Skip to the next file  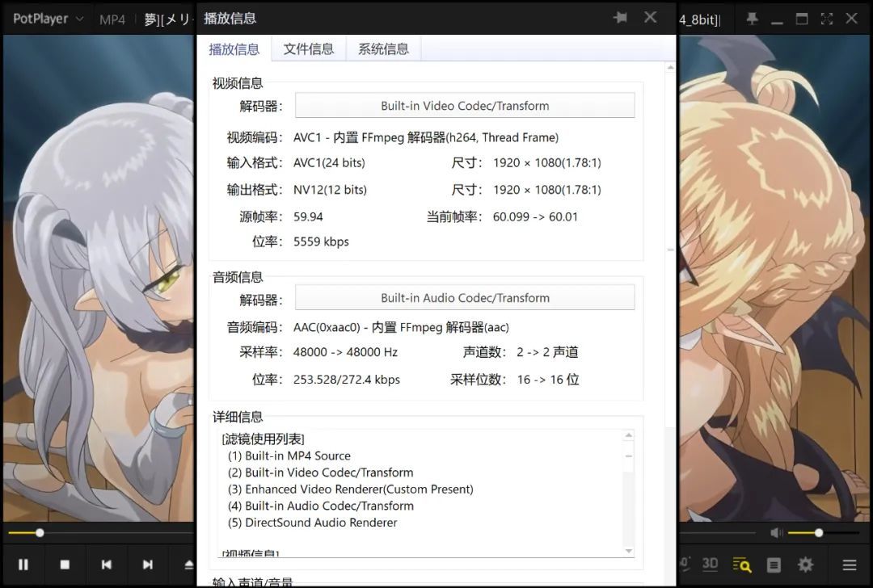(x=148, y=565)
